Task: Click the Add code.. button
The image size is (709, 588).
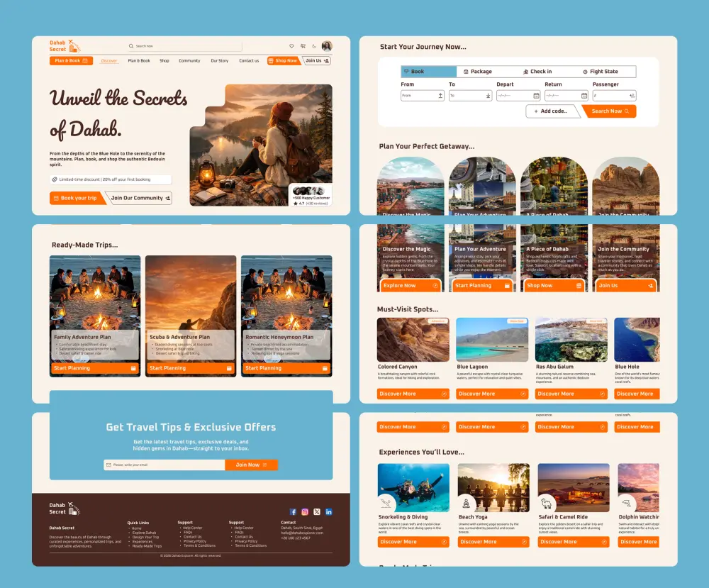Action: (x=552, y=111)
